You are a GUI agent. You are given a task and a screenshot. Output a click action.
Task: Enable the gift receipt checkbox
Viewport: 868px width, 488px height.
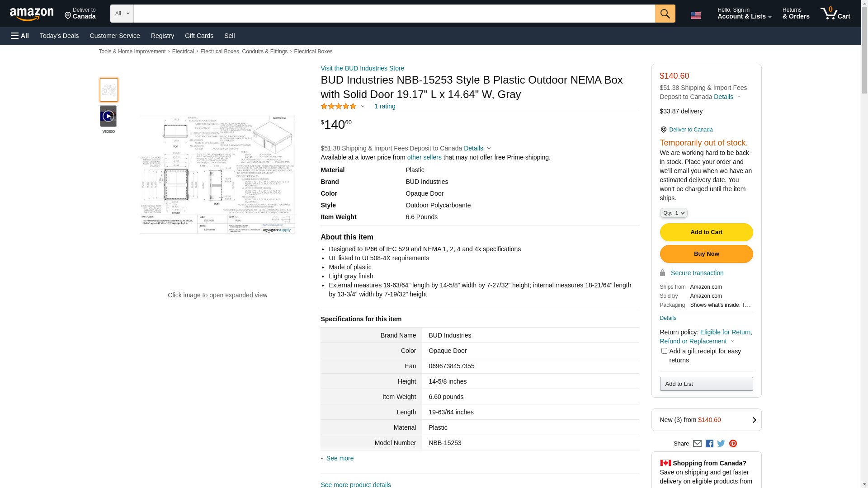(x=664, y=351)
